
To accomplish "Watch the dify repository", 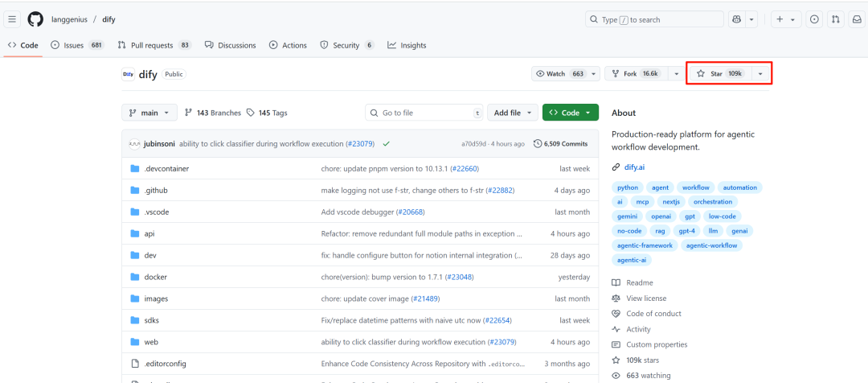I will click(x=559, y=74).
